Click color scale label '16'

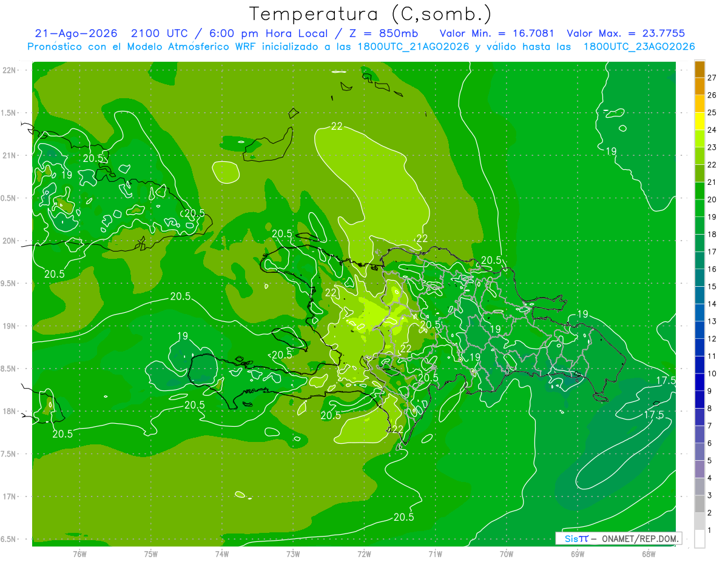click(712, 269)
